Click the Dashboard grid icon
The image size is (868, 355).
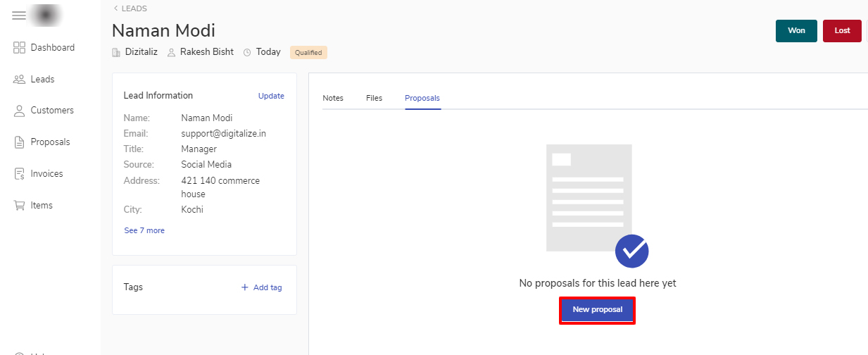click(x=19, y=48)
